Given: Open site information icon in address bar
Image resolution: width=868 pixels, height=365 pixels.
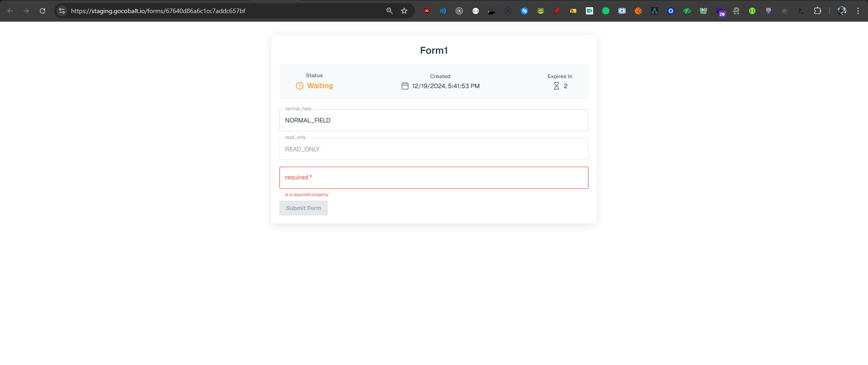Looking at the screenshot, I should 62,11.
